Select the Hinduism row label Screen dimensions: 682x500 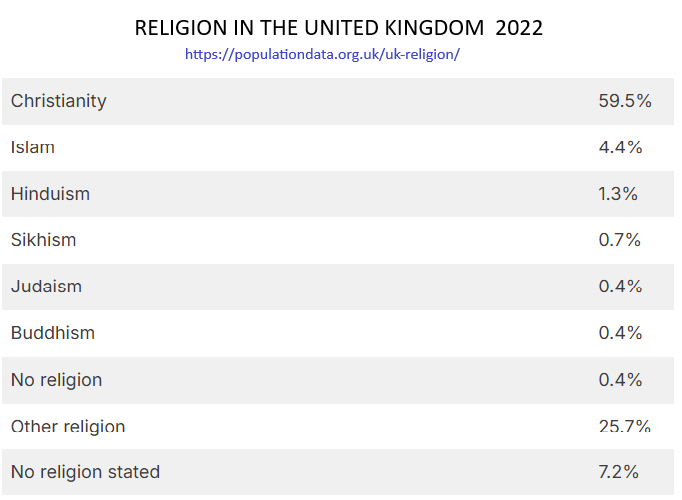point(50,194)
